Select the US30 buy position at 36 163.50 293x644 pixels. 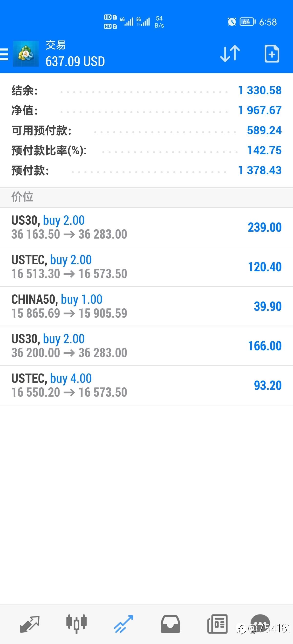coord(146,227)
